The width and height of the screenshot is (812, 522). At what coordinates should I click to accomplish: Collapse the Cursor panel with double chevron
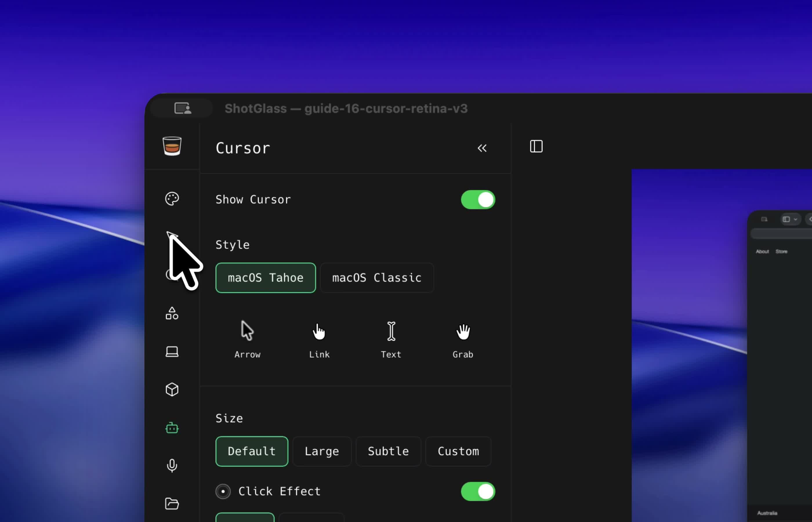pyautogui.click(x=482, y=148)
